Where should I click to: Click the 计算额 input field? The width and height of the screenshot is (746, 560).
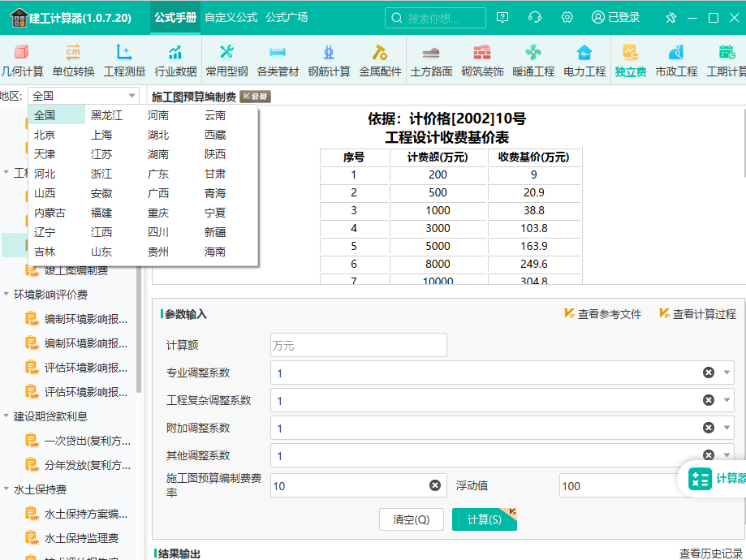[x=359, y=345]
